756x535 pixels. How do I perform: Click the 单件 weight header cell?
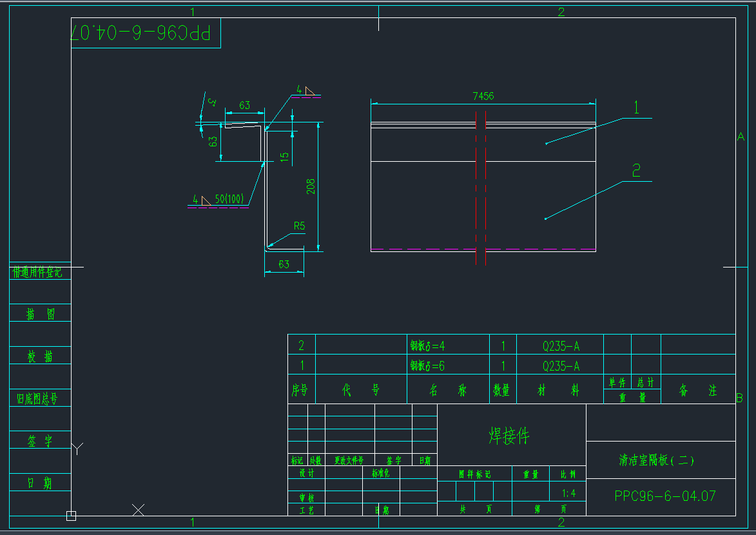pos(617,382)
